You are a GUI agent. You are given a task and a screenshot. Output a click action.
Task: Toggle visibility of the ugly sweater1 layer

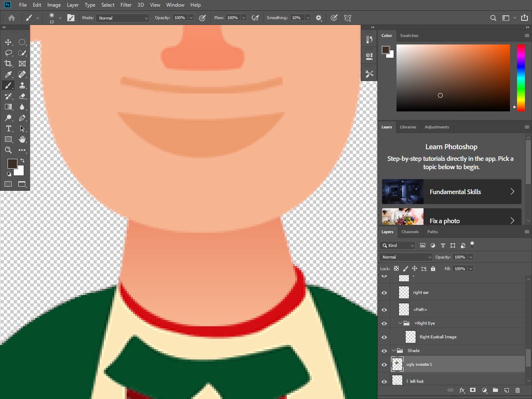coord(384,364)
